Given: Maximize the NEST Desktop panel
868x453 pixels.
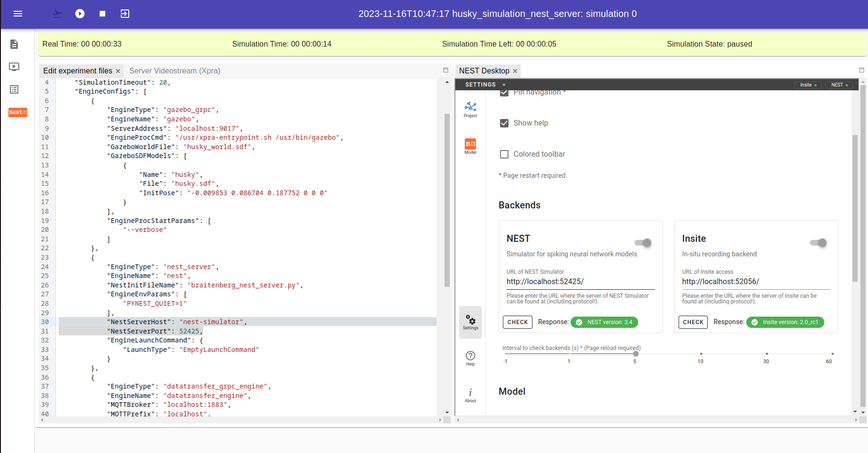Looking at the screenshot, I should 861,70.
